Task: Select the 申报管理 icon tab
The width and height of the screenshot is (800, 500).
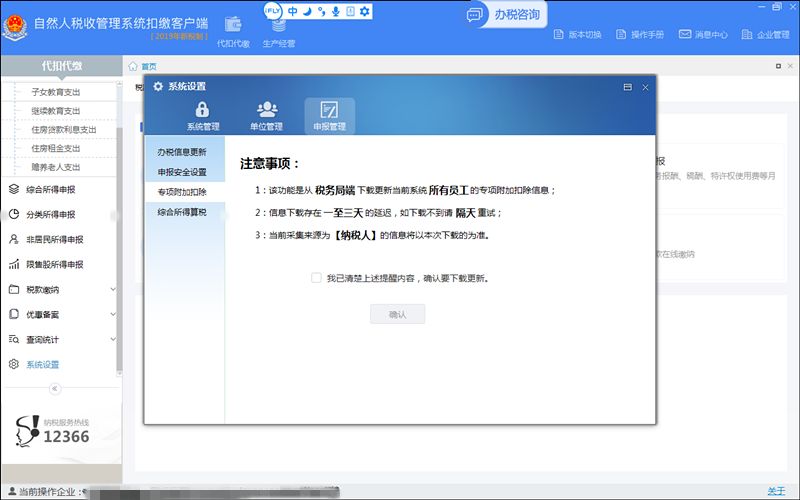Action: tap(330, 116)
